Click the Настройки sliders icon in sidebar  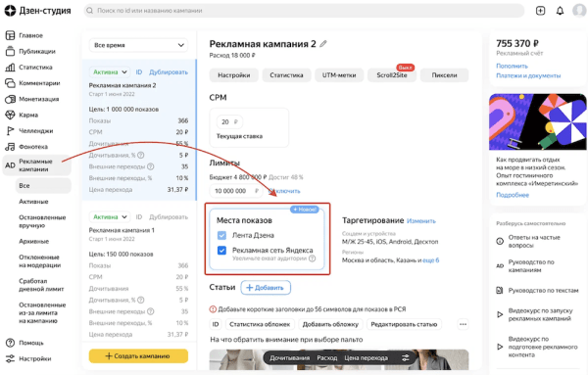point(10,358)
